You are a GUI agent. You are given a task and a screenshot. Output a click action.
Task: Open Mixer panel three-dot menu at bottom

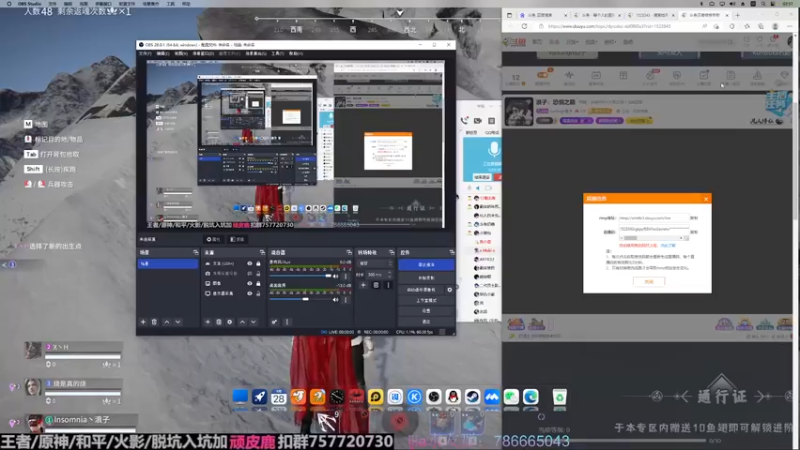[287, 322]
